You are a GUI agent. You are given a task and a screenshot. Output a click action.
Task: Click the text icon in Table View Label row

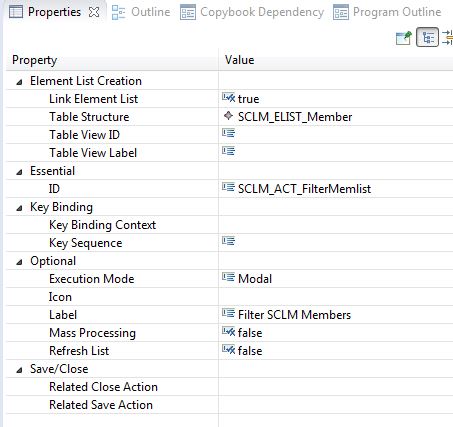coord(229,151)
